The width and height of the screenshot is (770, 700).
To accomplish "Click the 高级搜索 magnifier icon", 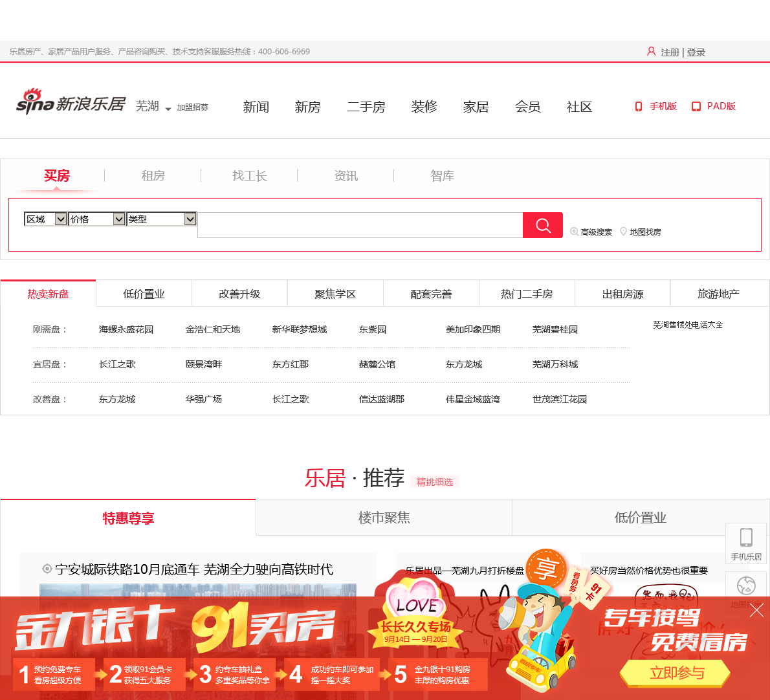I will (573, 232).
